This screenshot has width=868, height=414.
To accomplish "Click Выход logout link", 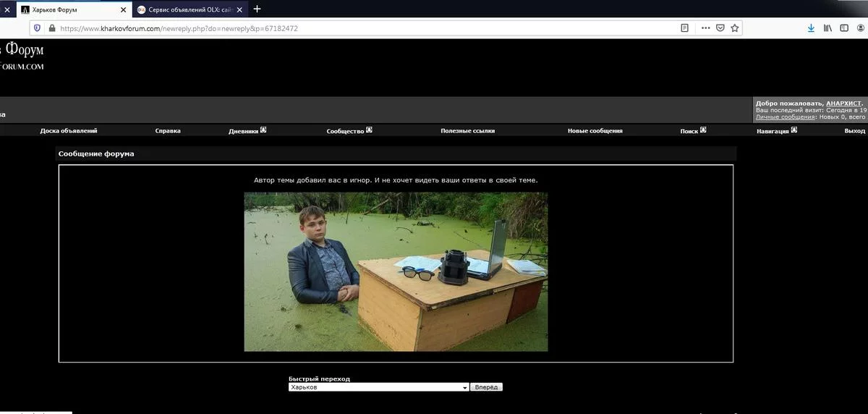I will [855, 131].
